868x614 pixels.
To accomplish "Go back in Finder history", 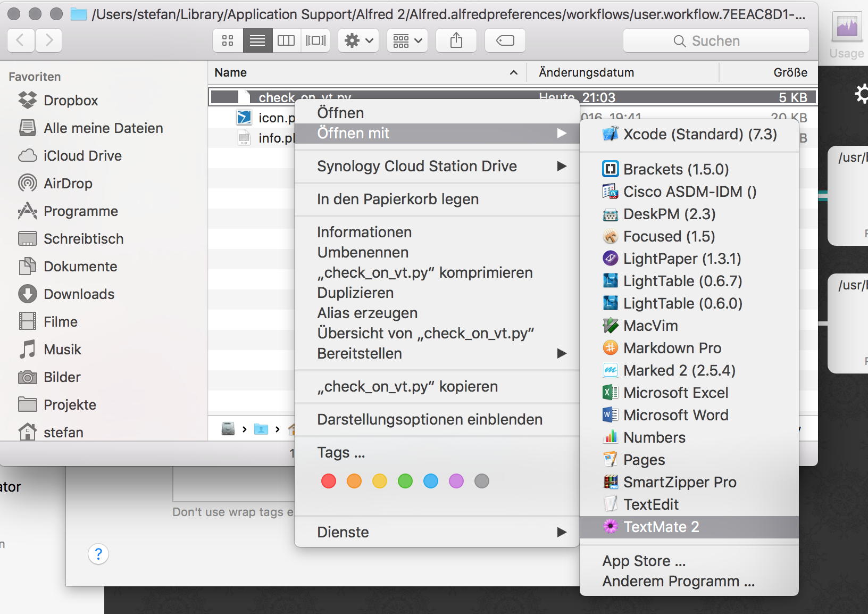I will [x=21, y=40].
